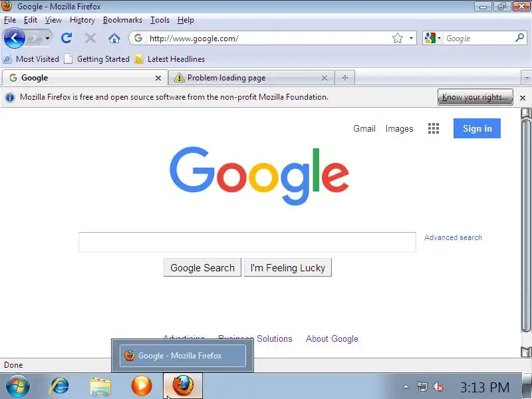Click the I'm Feeling Lucky button
Screen dimensions: 532x399
(x=288, y=268)
